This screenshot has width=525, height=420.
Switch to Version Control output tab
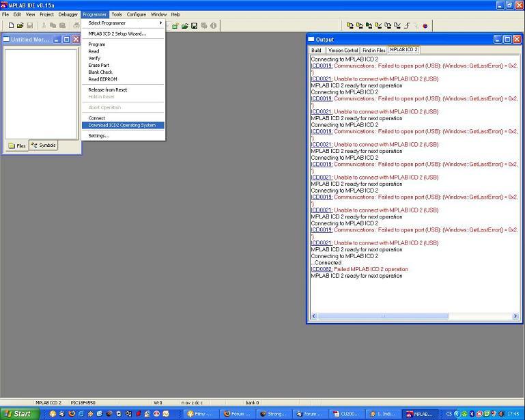343,51
